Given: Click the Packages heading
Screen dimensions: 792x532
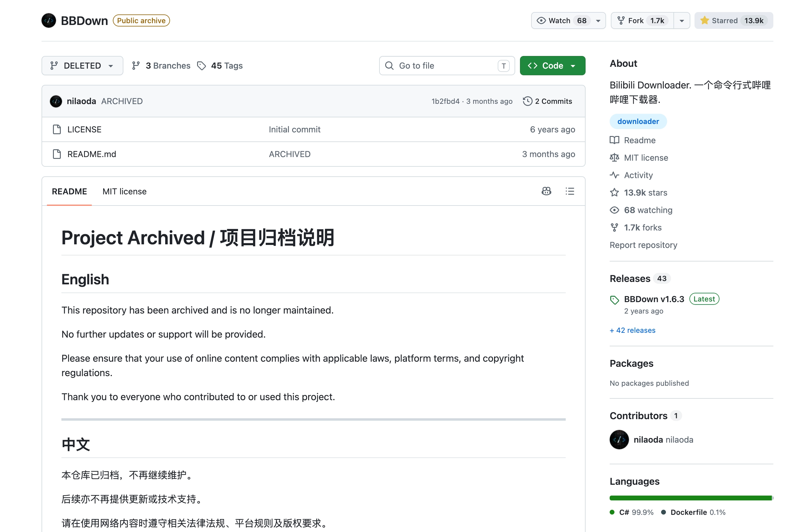Looking at the screenshot, I should tap(631, 363).
